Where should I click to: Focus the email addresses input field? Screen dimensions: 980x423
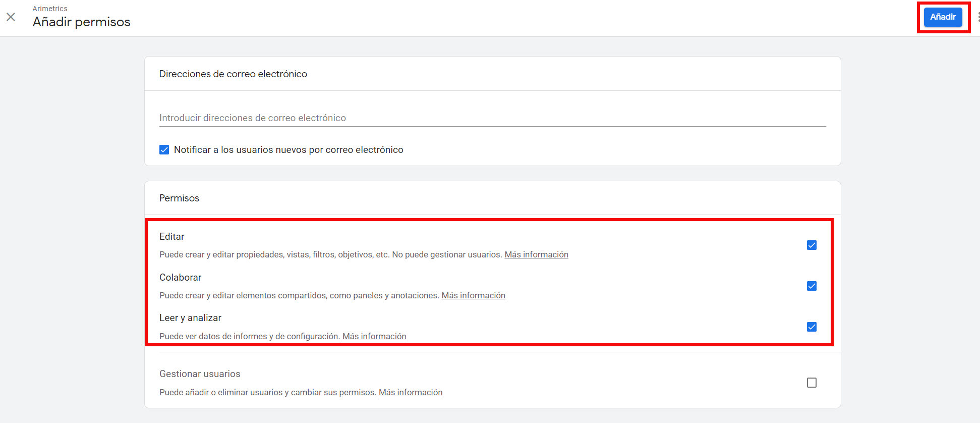click(492, 118)
